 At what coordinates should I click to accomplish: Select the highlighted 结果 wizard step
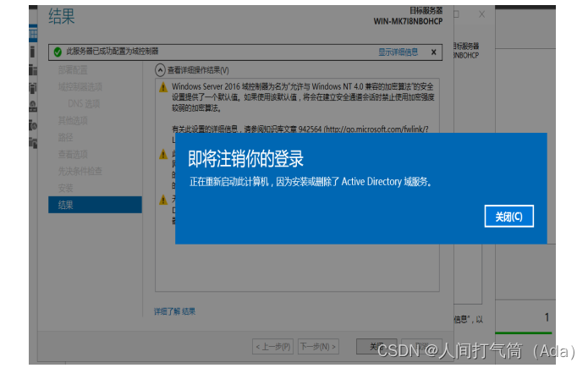tap(95, 205)
